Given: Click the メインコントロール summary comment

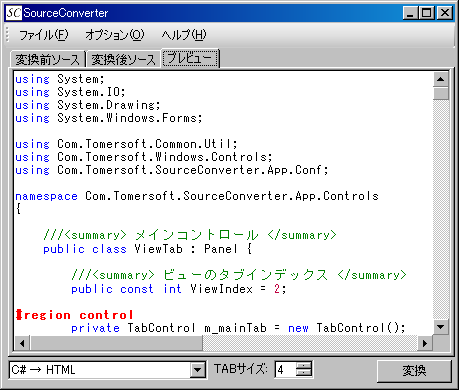Looking at the screenshot, I should pos(190,235).
